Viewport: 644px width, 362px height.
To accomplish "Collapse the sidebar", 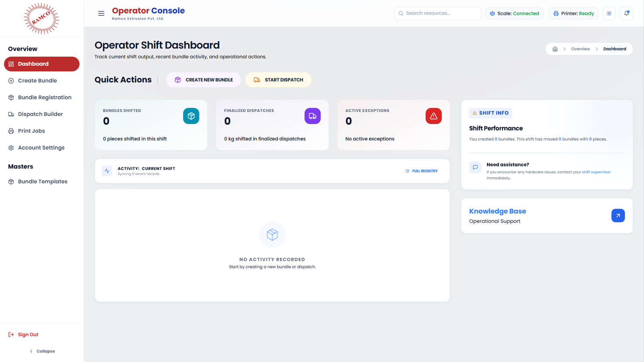I will [42, 351].
